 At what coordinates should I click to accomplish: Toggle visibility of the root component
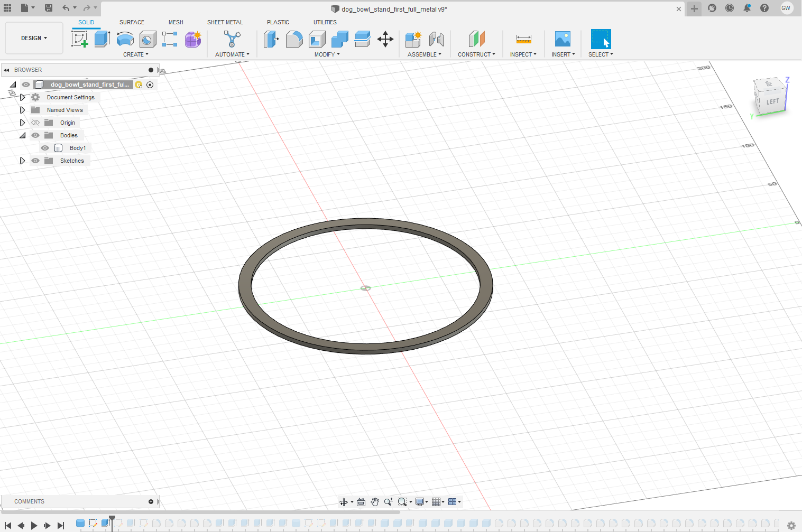pyautogui.click(x=26, y=85)
